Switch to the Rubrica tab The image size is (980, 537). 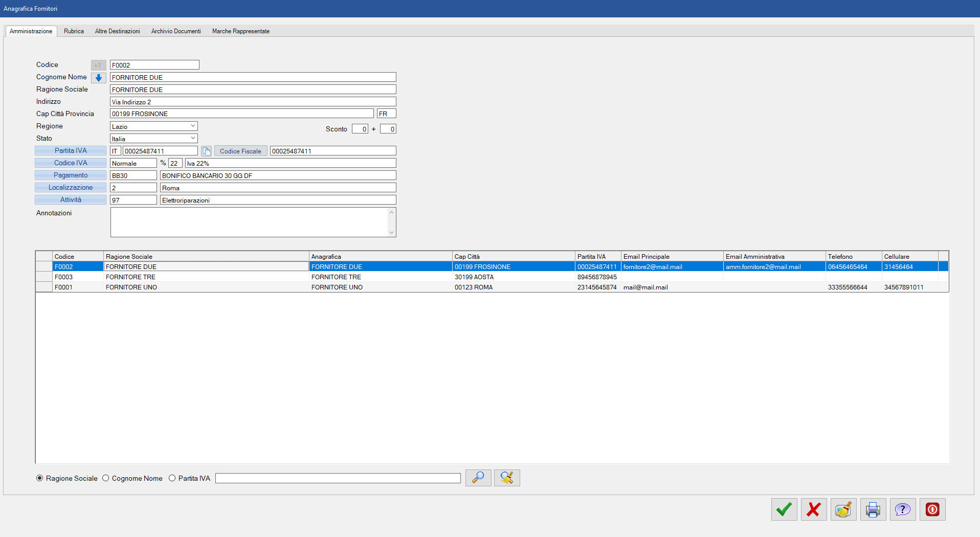click(74, 31)
